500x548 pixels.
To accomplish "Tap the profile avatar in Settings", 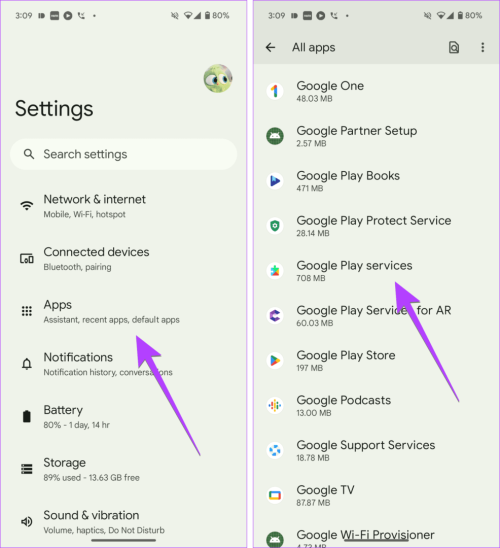I will (218, 78).
